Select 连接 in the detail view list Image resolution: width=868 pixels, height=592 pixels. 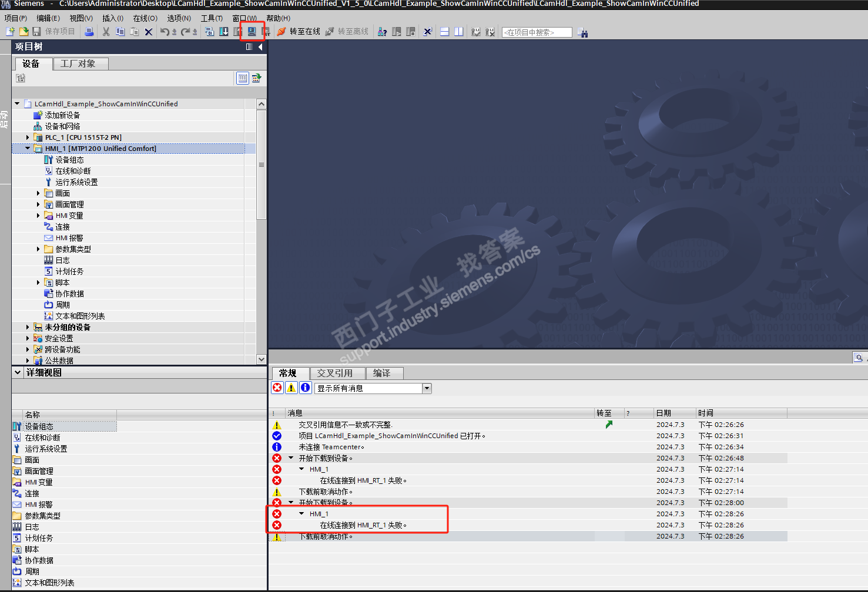click(32, 493)
